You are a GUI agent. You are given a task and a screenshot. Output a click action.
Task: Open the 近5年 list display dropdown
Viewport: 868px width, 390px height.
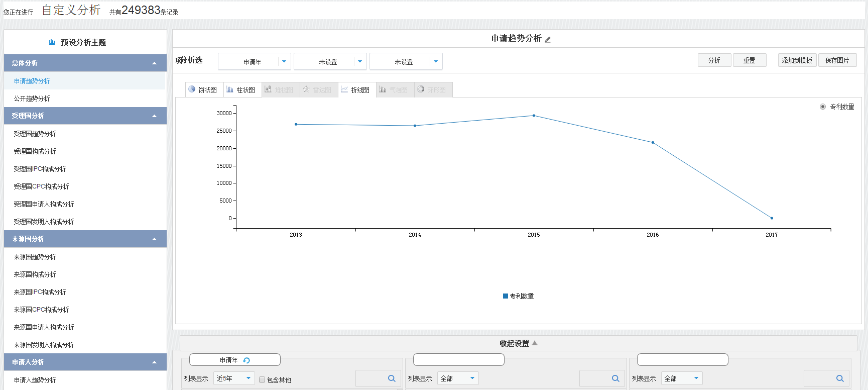pos(248,378)
